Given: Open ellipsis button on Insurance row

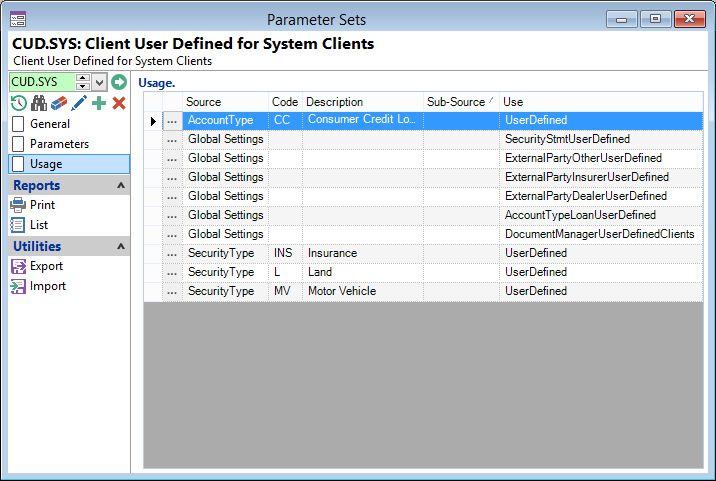Looking at the screenshot, I should click(x=172, y=254).
